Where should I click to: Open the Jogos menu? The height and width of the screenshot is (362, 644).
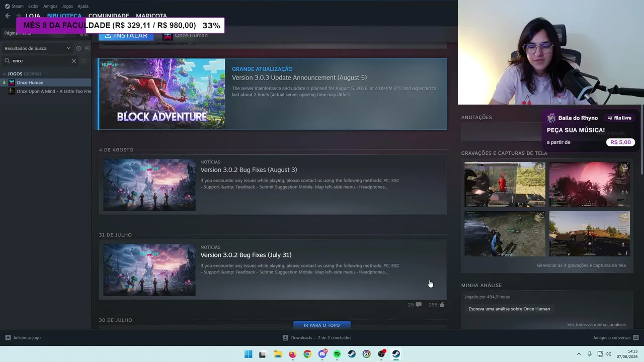(67, 6)
